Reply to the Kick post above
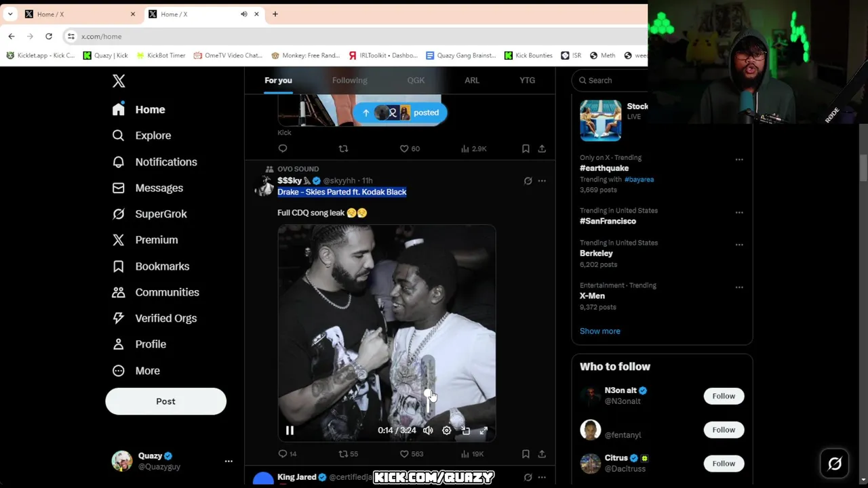Viewport: 868px width, 488px height. point(283,148)
